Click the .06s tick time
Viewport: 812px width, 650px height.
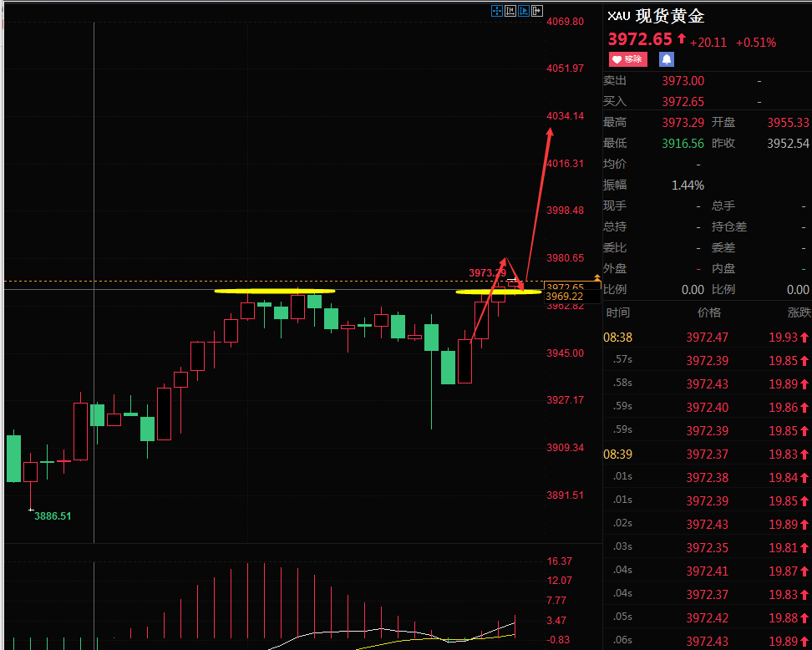tap(622, 640)
